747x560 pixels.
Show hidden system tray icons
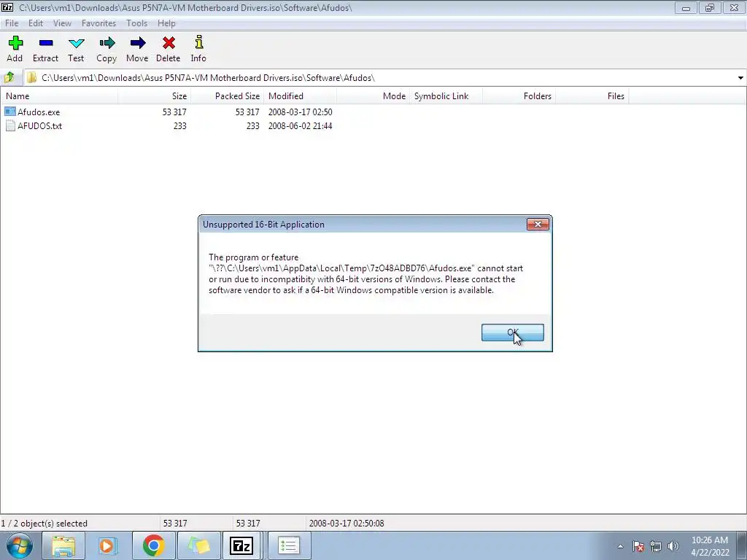pyautogui.click(x=620, y=546)
